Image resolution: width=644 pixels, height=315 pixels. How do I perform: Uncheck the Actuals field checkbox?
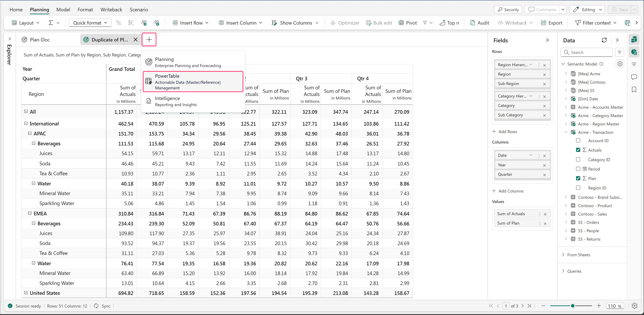coord(578,150)
